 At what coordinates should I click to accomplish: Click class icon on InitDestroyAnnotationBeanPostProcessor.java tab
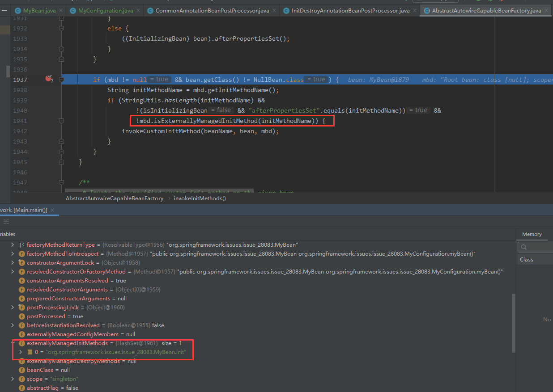coord(286,10)
